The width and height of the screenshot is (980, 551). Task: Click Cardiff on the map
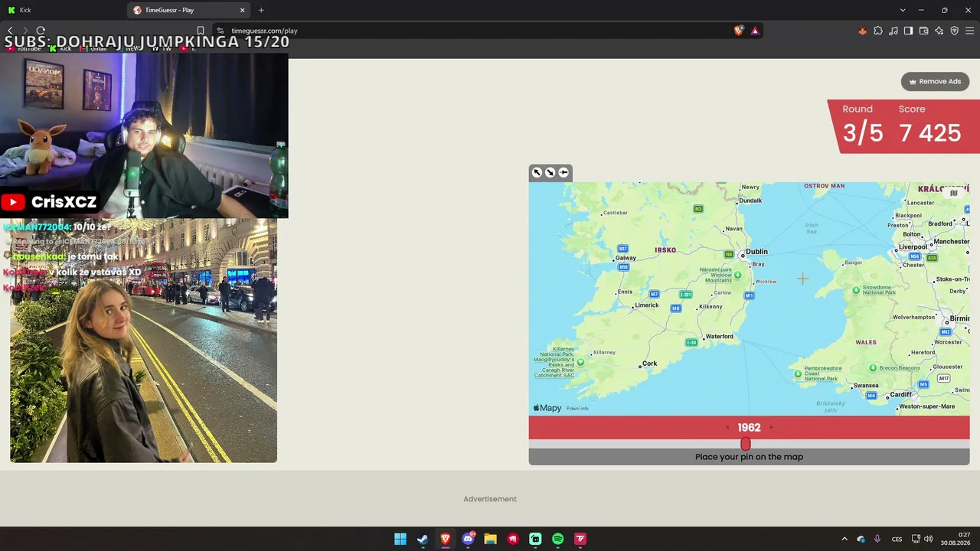[901, 395]
